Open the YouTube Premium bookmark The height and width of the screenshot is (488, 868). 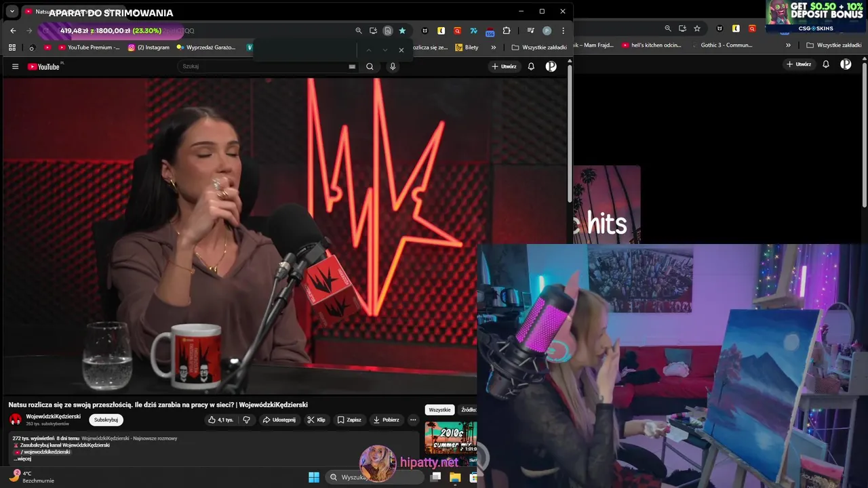89,47
